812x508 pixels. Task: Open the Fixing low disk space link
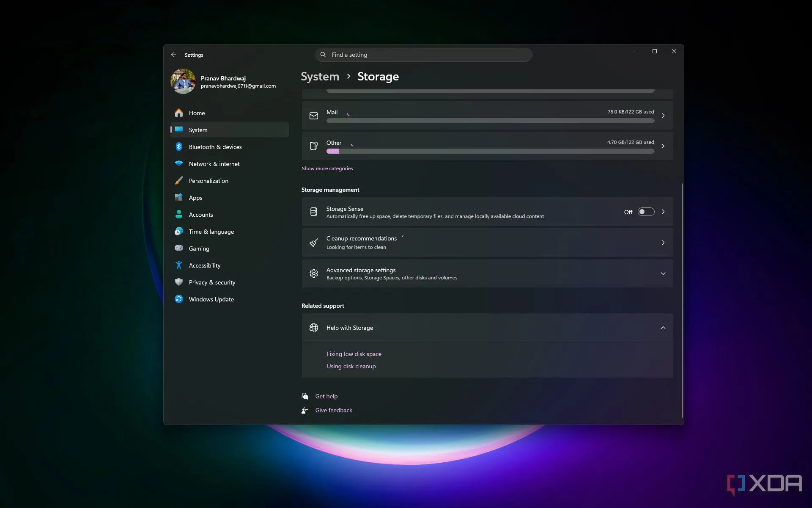[x=354, y=354]
